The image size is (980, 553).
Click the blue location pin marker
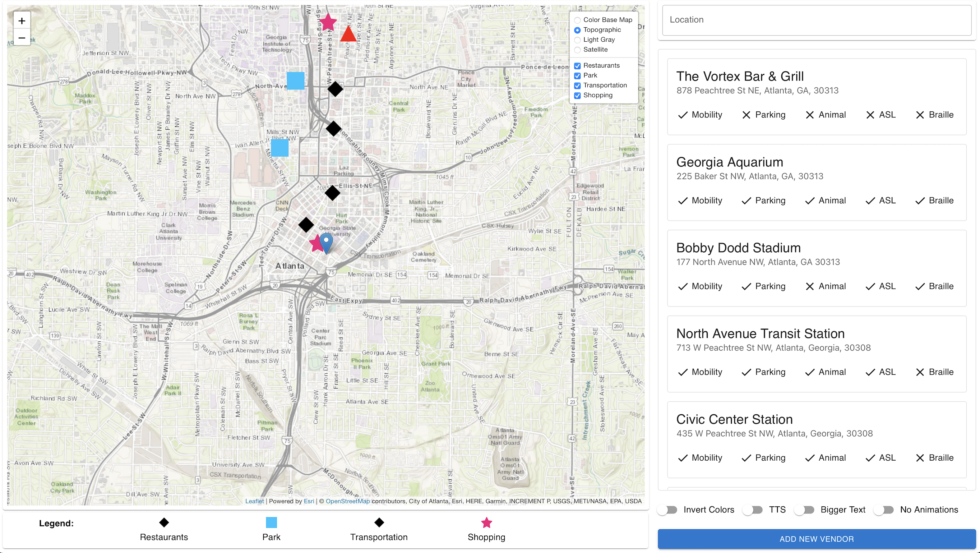326,242
